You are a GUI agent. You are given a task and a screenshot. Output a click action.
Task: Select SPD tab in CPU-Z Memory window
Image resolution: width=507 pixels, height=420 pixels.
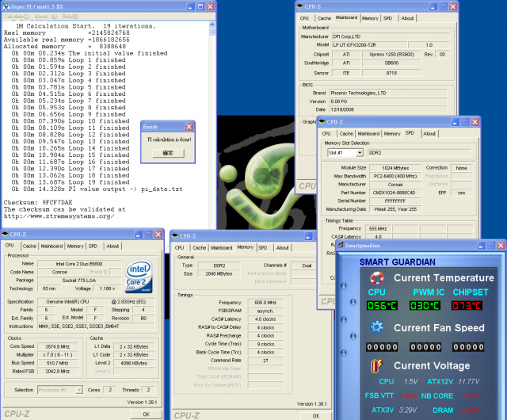(263, 247)
